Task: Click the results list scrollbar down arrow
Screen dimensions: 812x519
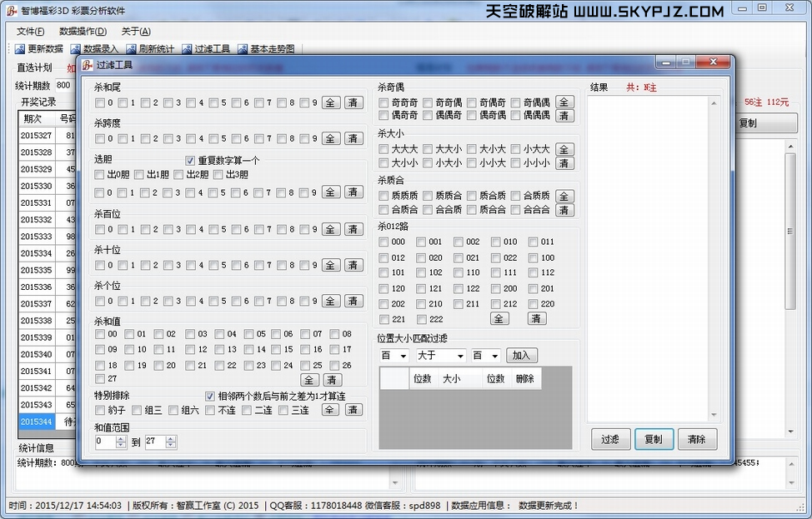Action: pyautogui.click(x=714, y=415)
